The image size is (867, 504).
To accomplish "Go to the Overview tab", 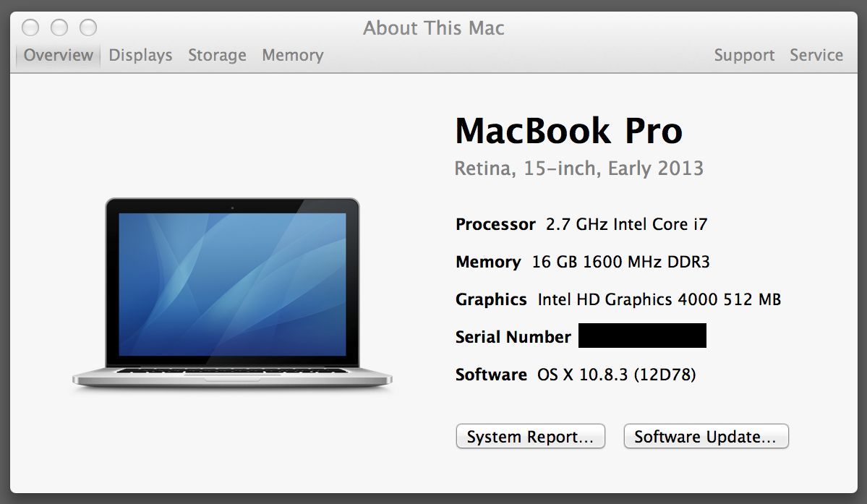I will point(58,55).
